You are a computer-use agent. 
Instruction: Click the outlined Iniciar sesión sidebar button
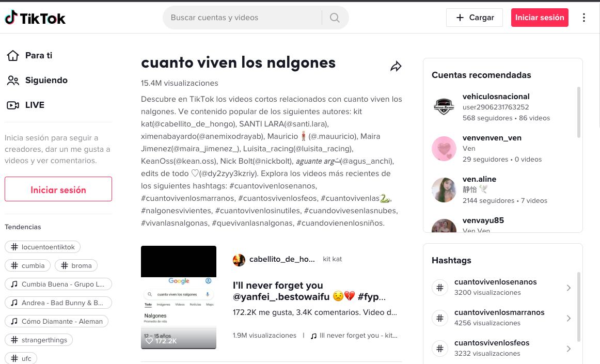[58, 189]
